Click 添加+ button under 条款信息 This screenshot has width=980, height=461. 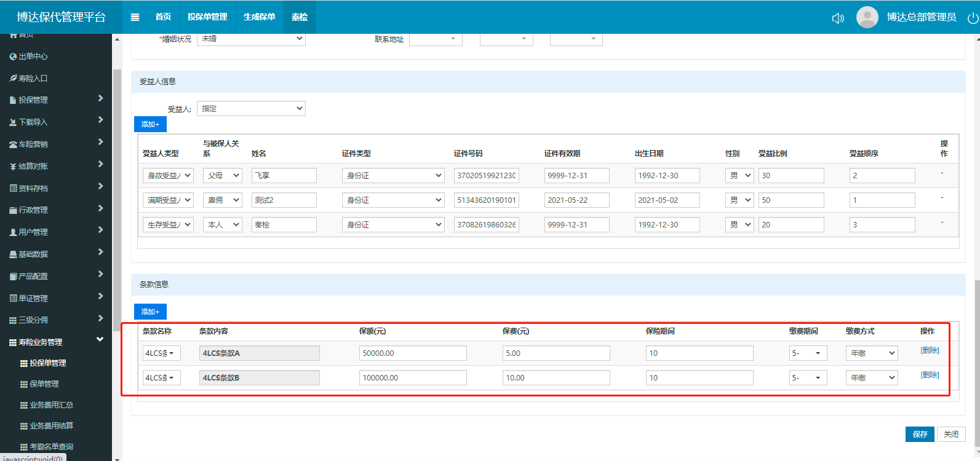coord(150,312)
